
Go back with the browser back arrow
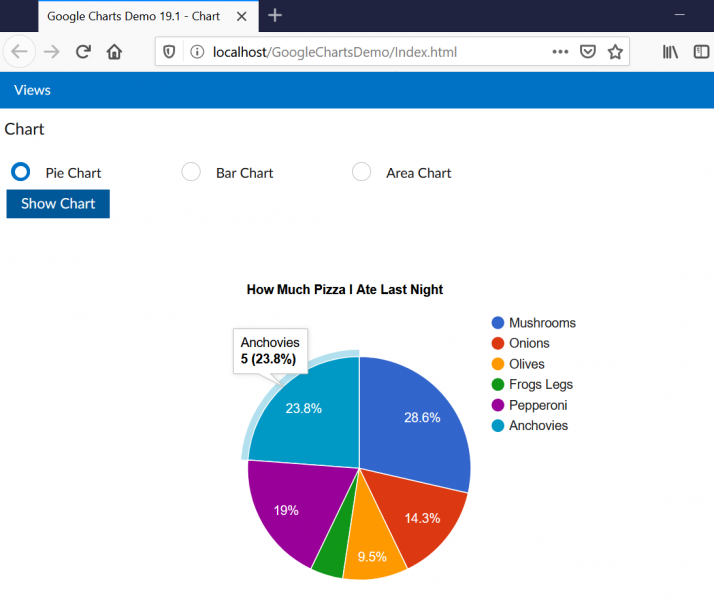coord(19,51)
